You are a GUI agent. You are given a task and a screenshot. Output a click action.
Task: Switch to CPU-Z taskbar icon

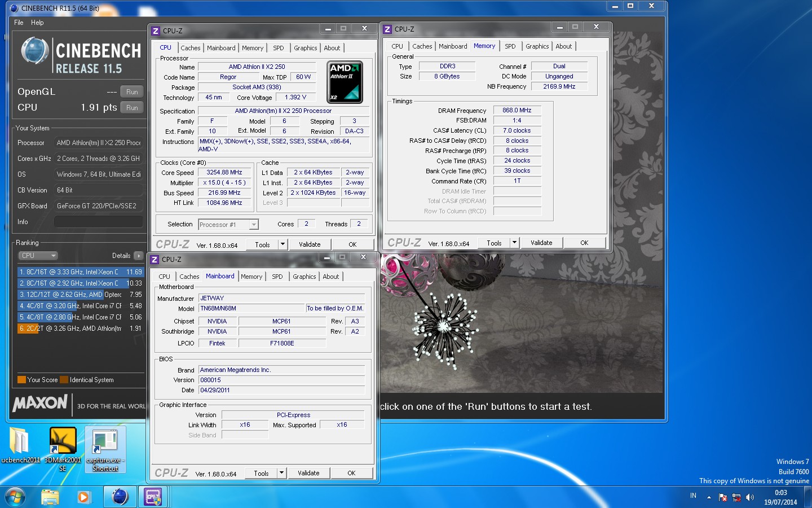[153, 497]
